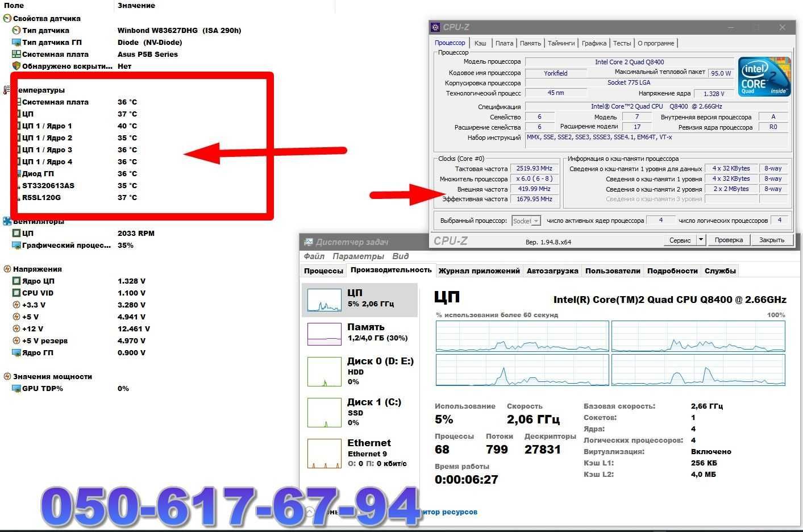Screen dimensions: 803x532
Task: Click the CPU core voltage row icon
Action: [x=16, y=281]
